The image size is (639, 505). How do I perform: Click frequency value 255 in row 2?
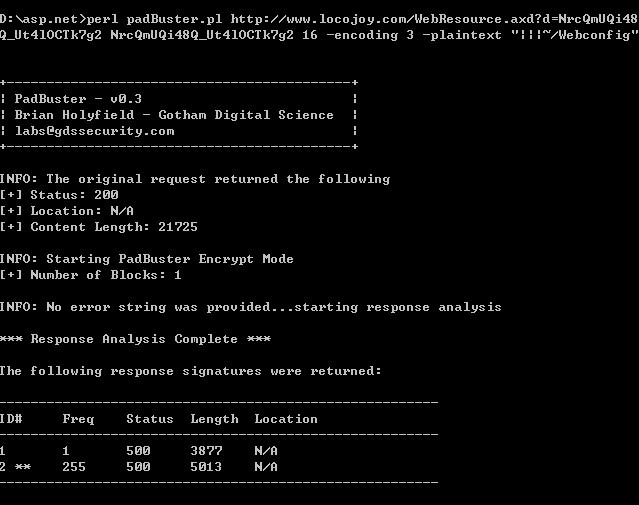coord(74,467)
